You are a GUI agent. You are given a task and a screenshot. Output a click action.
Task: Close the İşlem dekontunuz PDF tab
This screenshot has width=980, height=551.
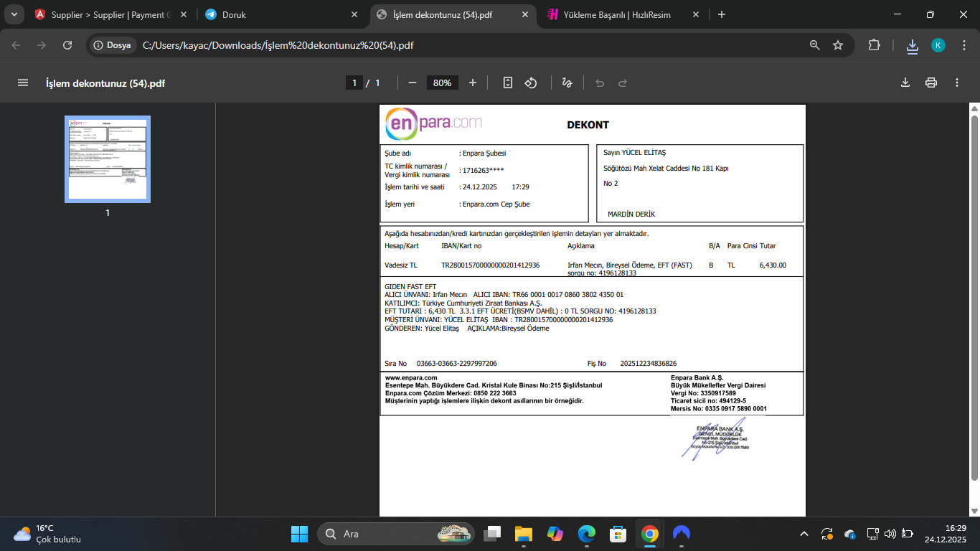pos(526,14)
